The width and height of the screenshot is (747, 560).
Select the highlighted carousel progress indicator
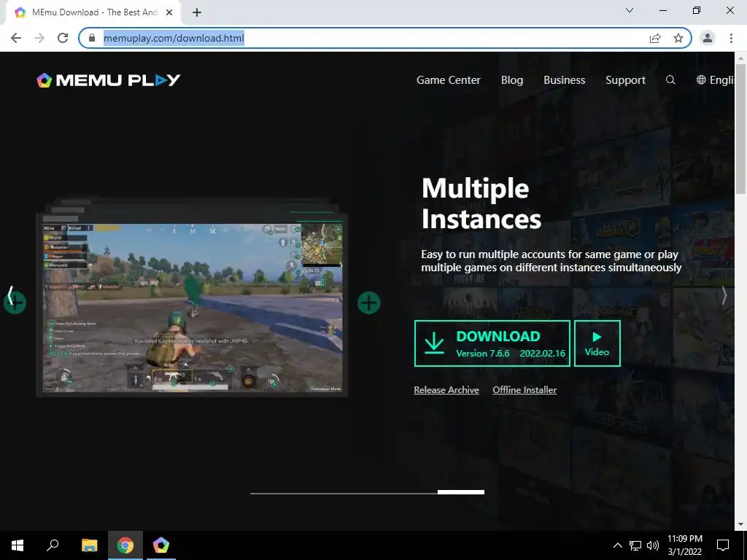click(461, 492)
